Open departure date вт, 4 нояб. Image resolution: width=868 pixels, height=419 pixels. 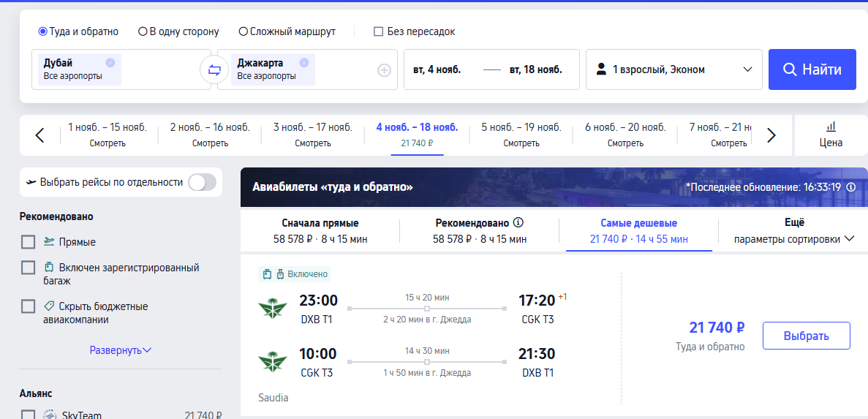click(437, 69)
